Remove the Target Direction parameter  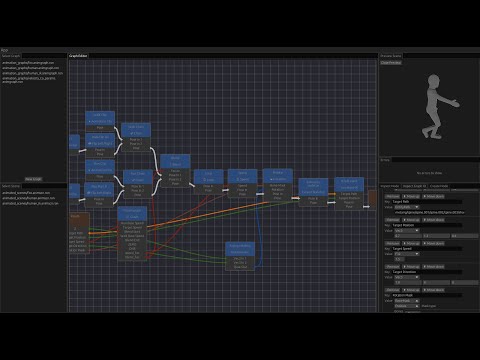[x=393, y=267]
